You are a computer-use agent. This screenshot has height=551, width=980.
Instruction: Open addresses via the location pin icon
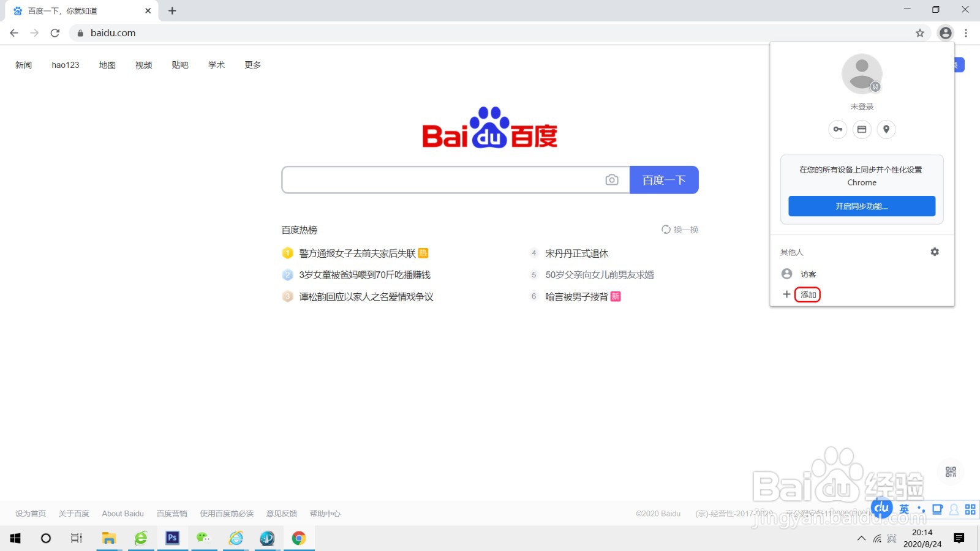click(886, 129)
